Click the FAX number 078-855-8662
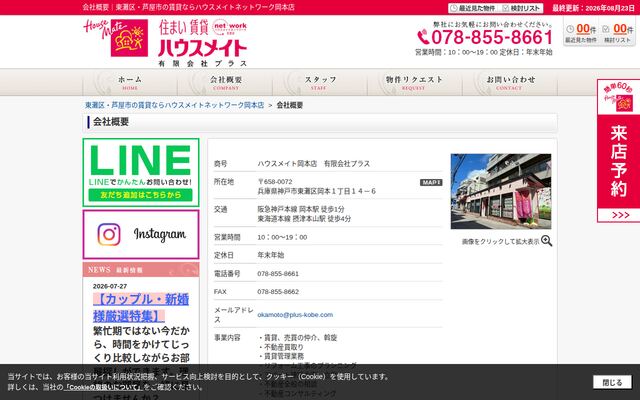Image resolution: width=640 pixels, height=400 pixels. (x=278, y=291)
